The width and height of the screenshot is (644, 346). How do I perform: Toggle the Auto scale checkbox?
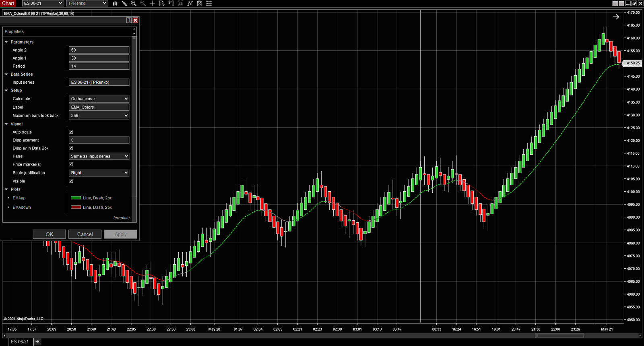click(x=71, y=132)
